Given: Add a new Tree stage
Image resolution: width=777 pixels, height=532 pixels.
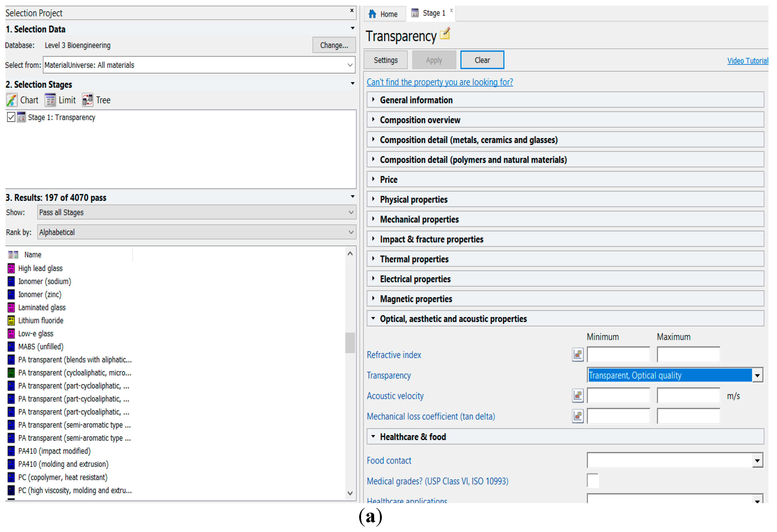Looking at the screenshot, I should point(96,100).
